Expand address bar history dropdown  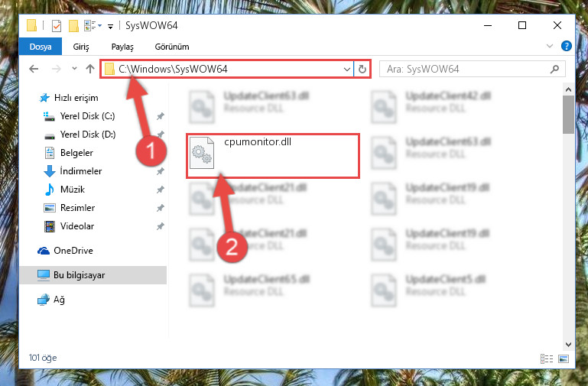pyautogui.click(x=347, y=70)
